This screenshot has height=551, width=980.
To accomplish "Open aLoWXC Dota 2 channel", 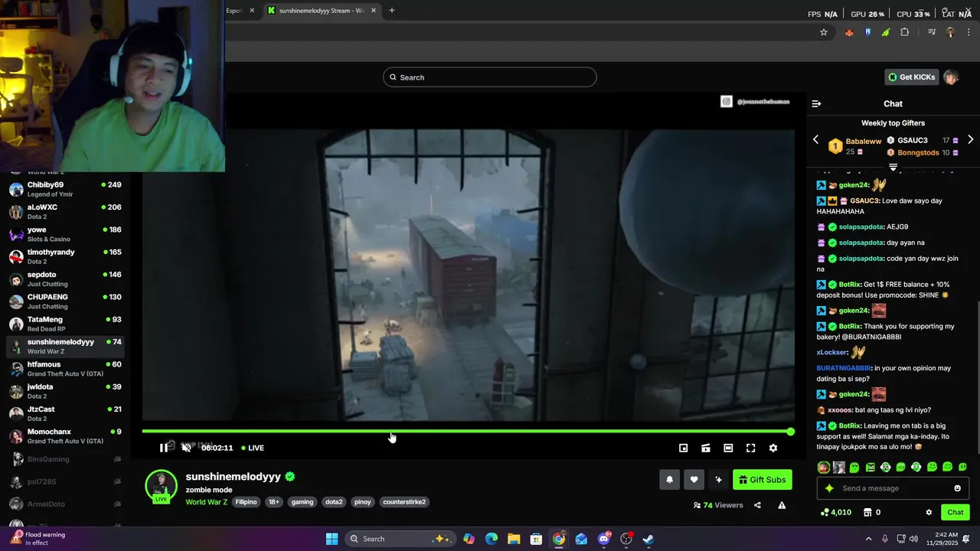I will pos(65,212).
